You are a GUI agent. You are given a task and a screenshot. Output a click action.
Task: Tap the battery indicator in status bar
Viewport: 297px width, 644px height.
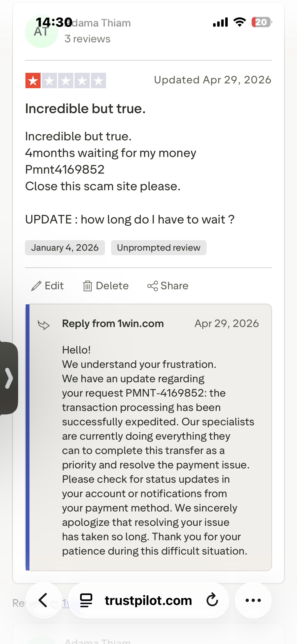[262, 22]
